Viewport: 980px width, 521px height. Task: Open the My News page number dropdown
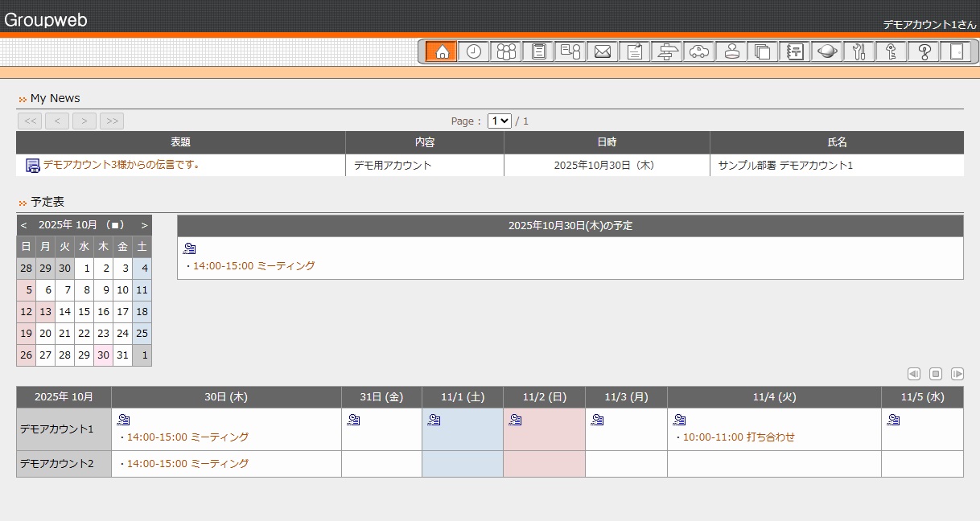[500, 121]
